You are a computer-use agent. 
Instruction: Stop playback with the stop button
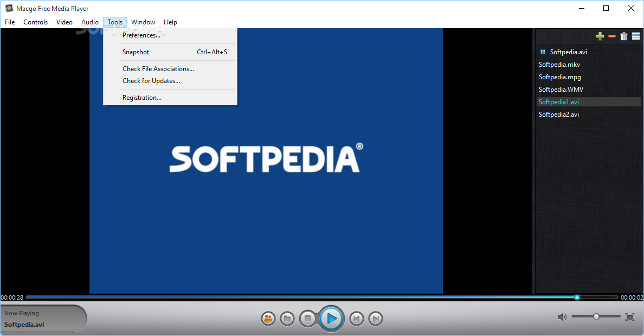[307, 318]
